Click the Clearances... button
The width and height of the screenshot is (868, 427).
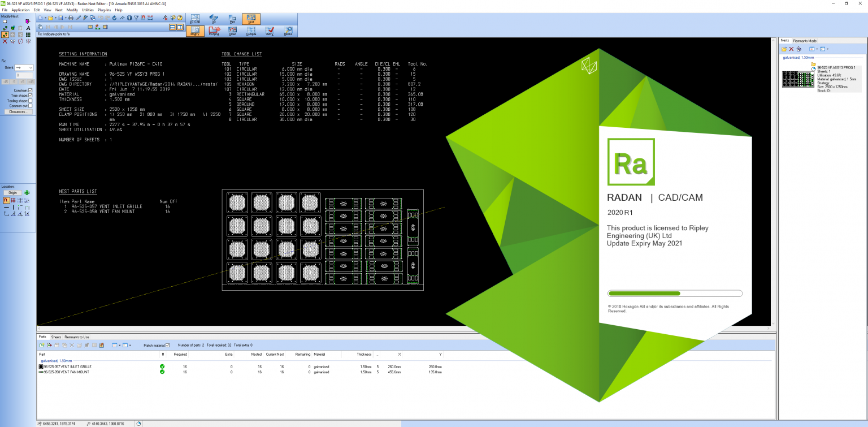coord(18,112)
